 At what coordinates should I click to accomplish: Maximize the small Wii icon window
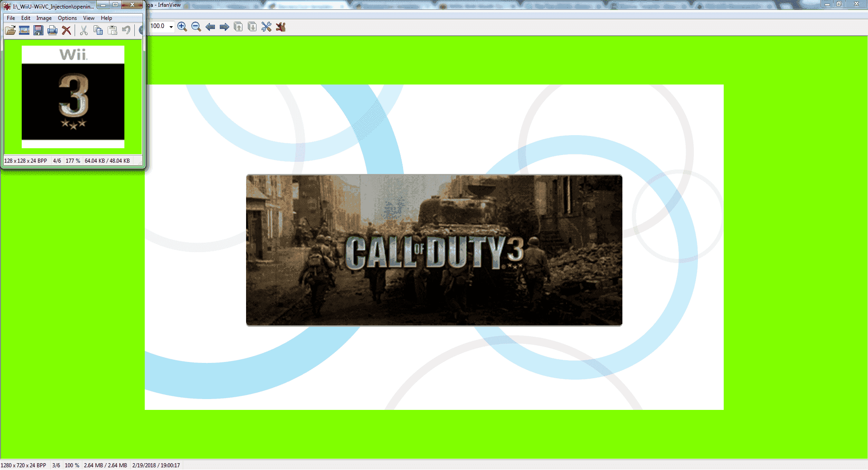[115, 5]
